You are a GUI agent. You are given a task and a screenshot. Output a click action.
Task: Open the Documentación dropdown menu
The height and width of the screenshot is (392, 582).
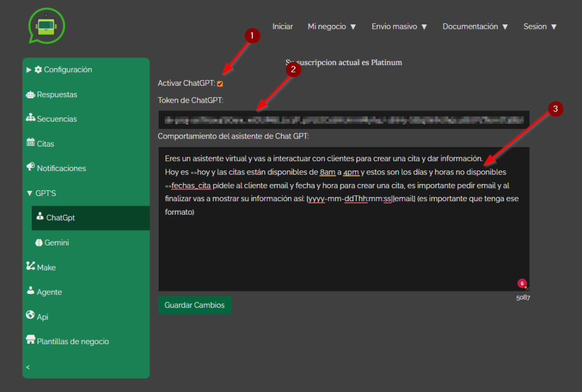pos(475,27)
